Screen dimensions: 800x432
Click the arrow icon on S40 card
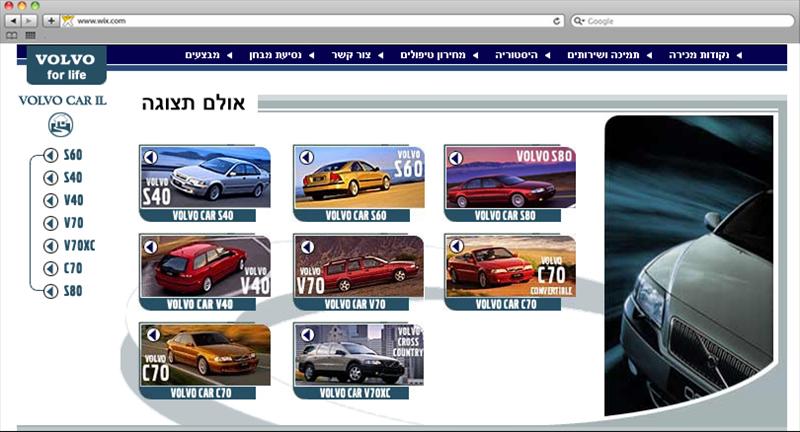tap(151, 158)
